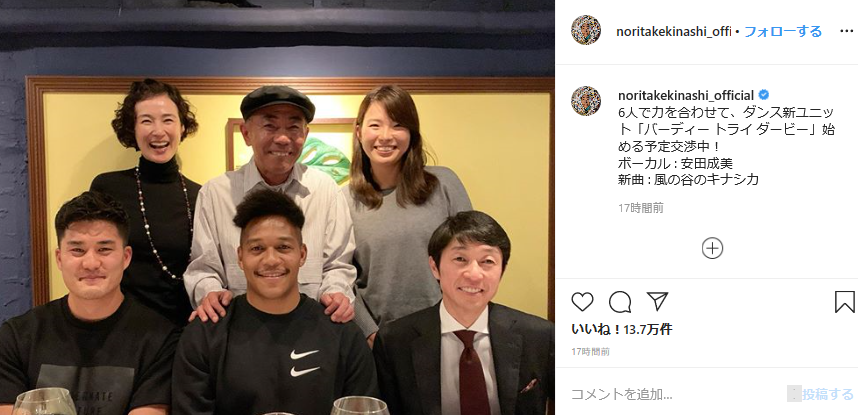
Task: Open noritakekinashi_offi header username link
Action: [674, 32]
